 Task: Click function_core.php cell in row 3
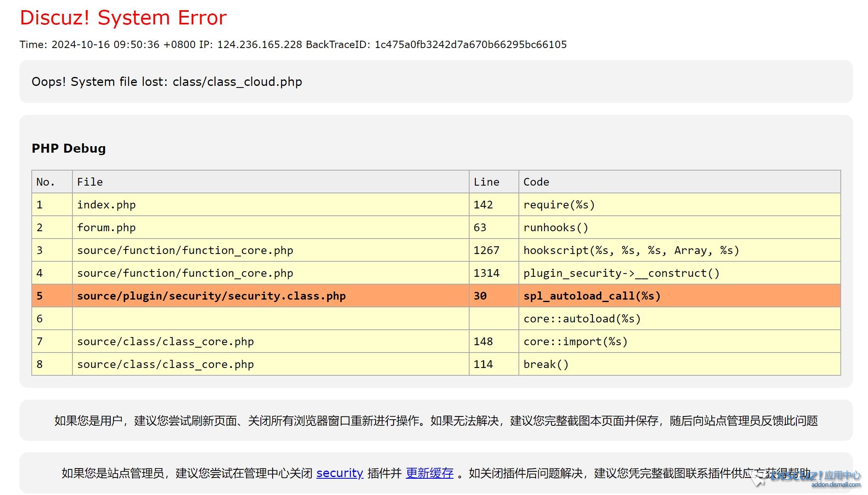point(271,250)
